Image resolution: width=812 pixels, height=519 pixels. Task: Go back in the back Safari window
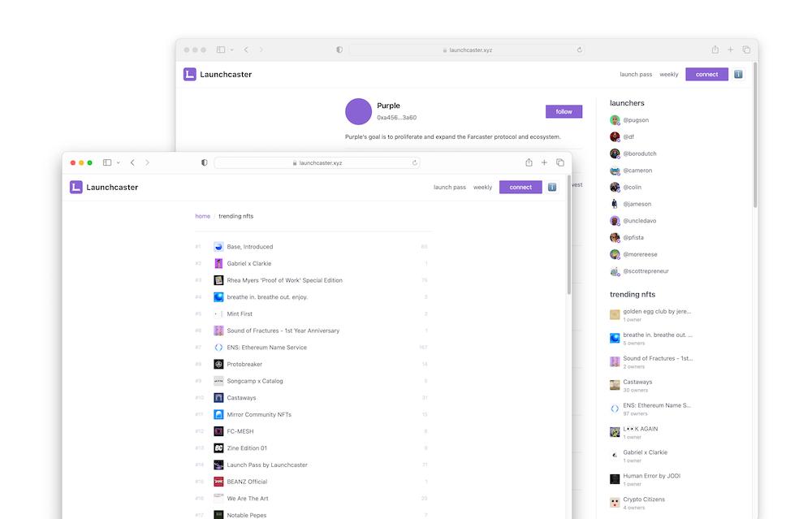click(246, 50)
